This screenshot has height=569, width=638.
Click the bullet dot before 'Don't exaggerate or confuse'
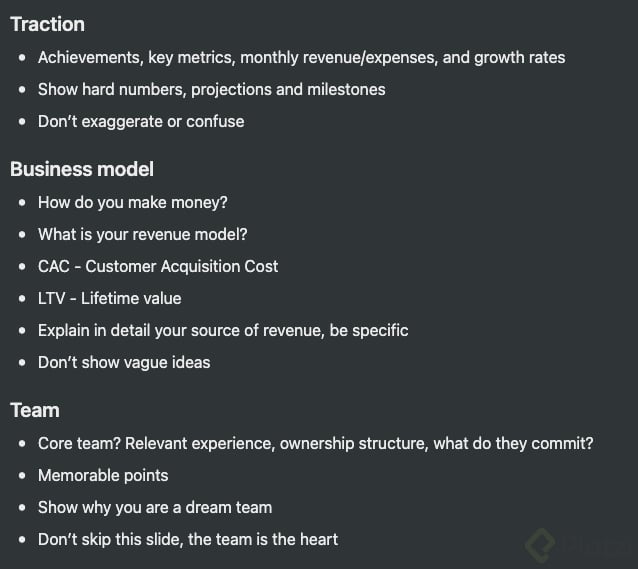23,121
